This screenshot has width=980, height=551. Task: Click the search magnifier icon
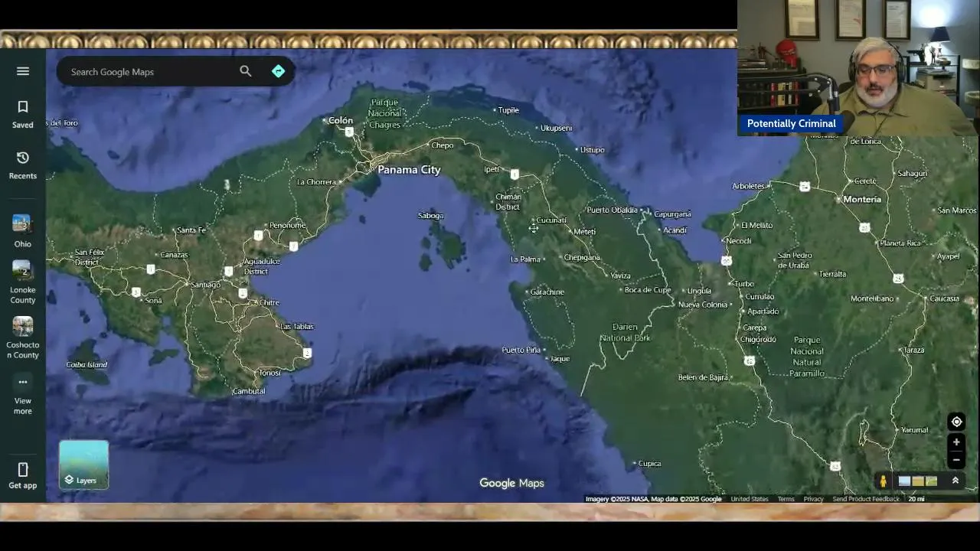(245, 71)
